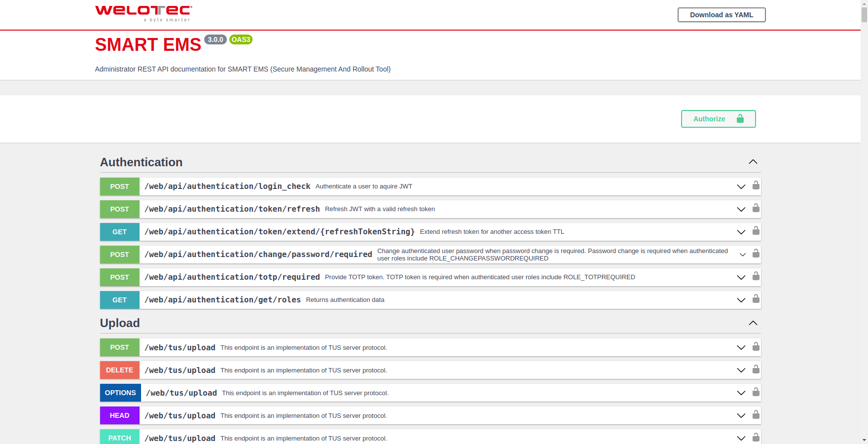Expand the PATCH /web/tus/upload arrow
This screenshot has height=444, width=868.
pos(741,438)
